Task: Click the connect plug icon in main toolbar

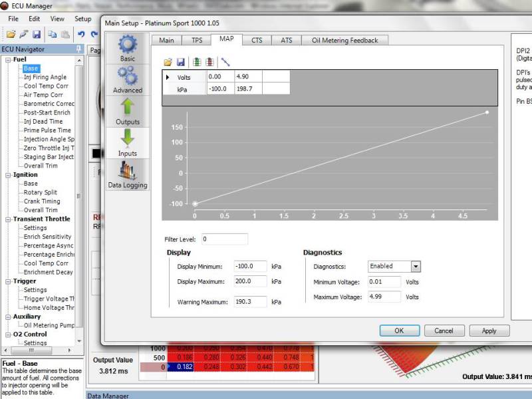Action: pyautogui.click(x=24, y=35)
